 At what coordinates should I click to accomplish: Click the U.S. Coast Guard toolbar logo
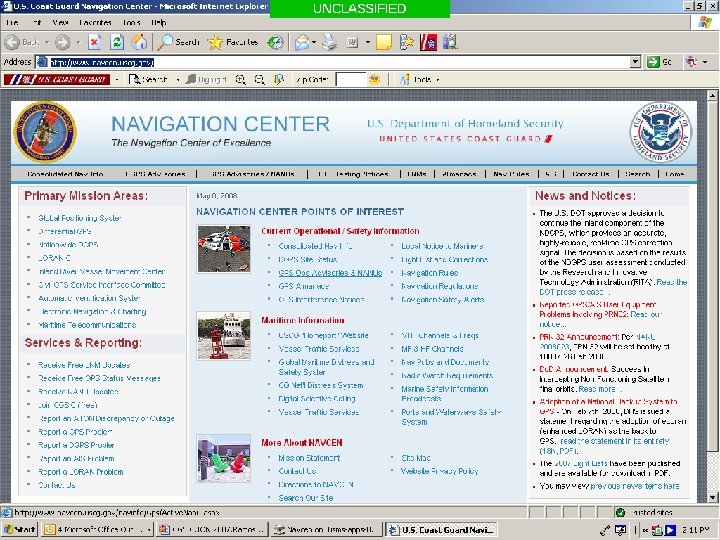click(56, 79)
